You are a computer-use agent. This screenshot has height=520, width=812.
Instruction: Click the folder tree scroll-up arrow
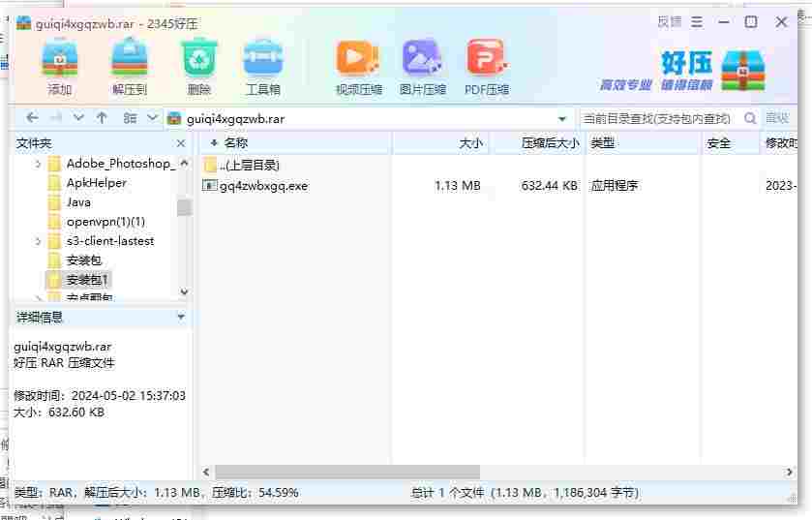[184, 163]
